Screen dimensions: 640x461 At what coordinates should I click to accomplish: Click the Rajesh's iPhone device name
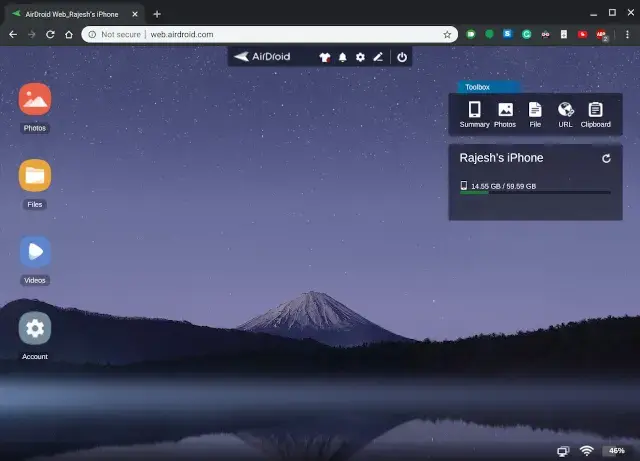[501, 158]
